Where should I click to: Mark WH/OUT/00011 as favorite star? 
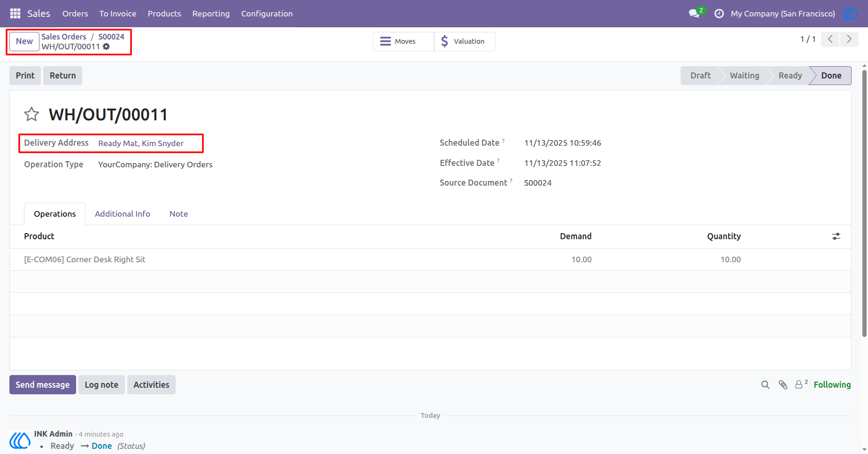[31, 114]
